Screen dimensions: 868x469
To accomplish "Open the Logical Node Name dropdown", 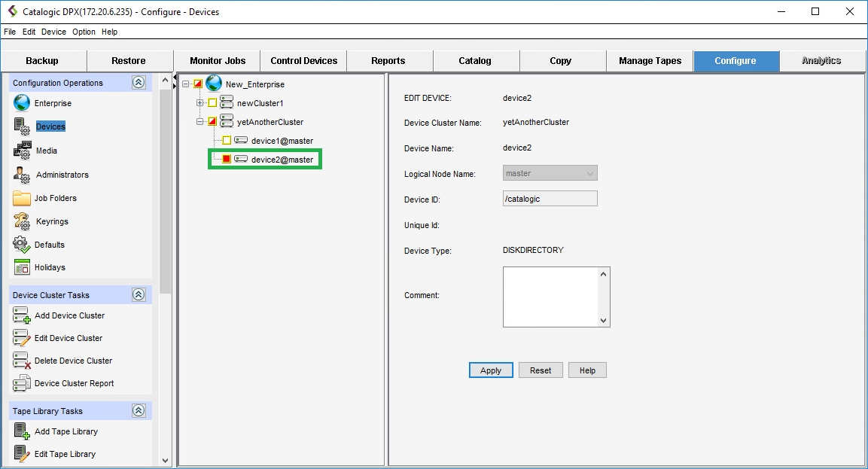I will pyautogui.click(x=588, y=173).
